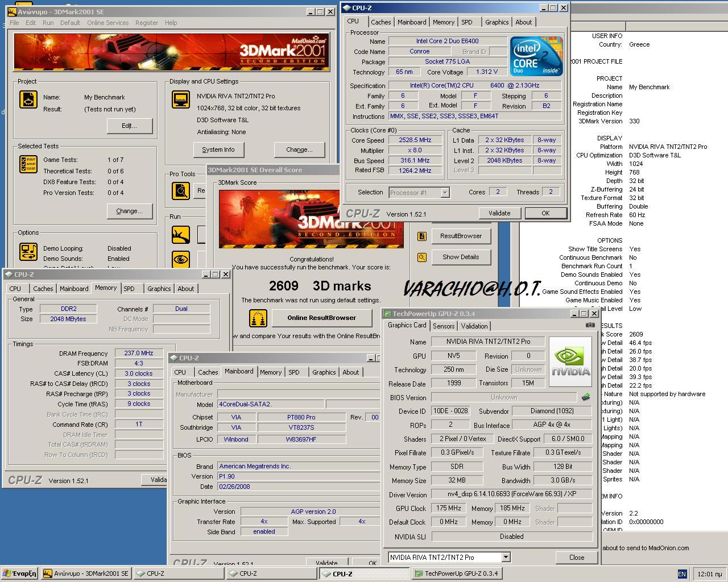
Task: Click the Project folder icon in 3DMark2001
Action: [x=28, y=99]
